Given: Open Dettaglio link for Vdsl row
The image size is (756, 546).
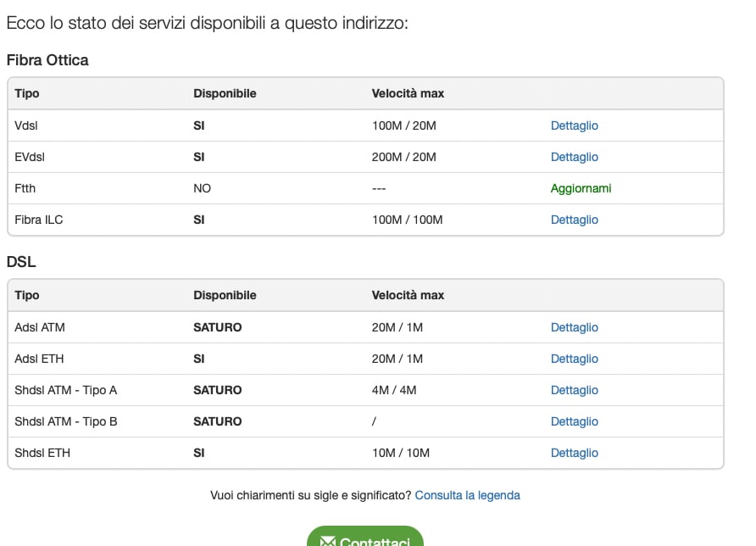Looking at the screenshot, I should (x=575, y=125).
